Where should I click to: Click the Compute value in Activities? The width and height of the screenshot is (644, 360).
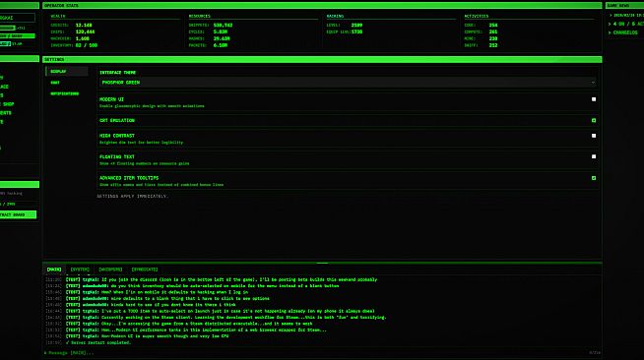point(493,32)
